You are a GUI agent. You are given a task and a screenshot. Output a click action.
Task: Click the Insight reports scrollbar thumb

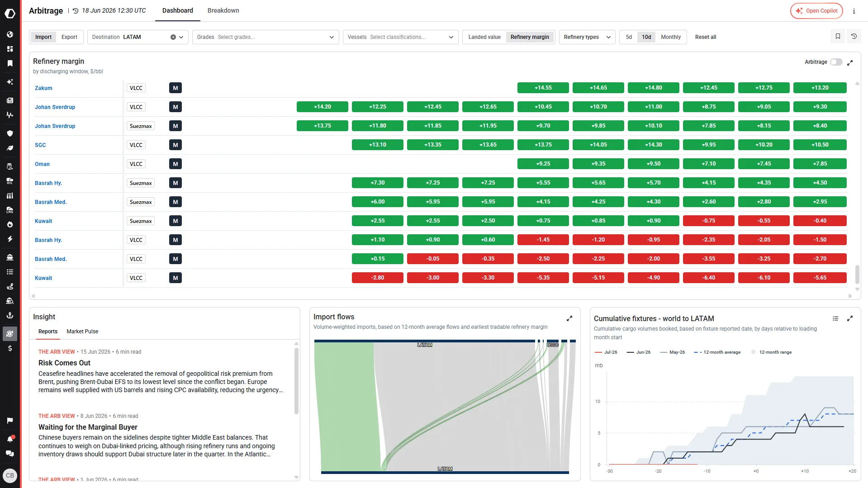click(x=296, y=381)
